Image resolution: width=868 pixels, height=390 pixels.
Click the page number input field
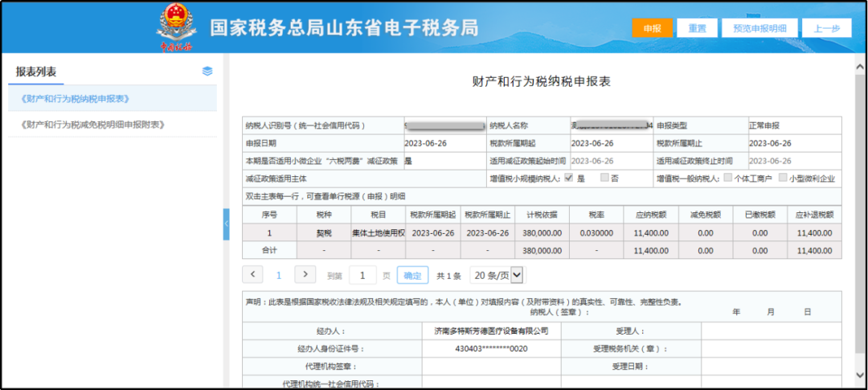[x=362, y=275]
